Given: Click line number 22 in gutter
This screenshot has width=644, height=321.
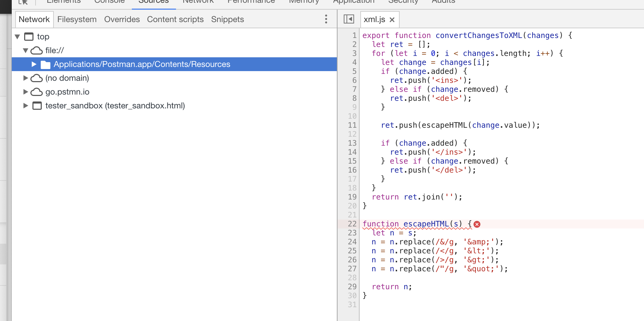Looking at the screenshot, I should click(352, 224).
